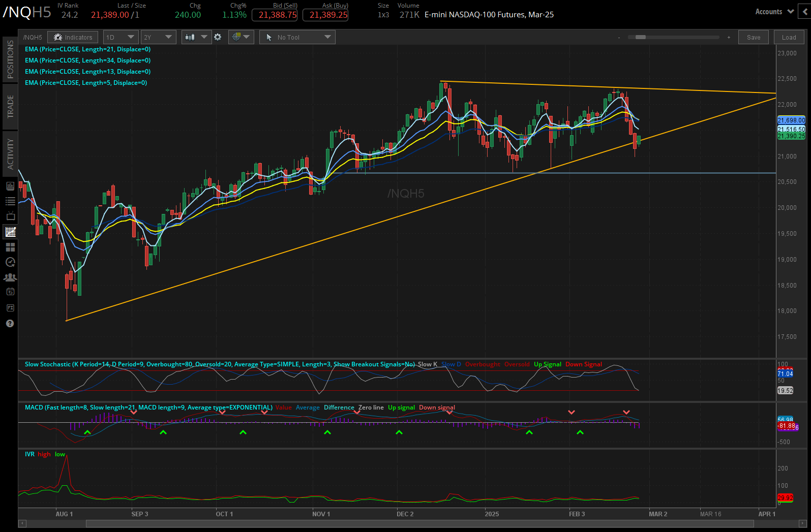Switch to the POSITIONS side tab

pyautogui.click(x=10, y=59)
